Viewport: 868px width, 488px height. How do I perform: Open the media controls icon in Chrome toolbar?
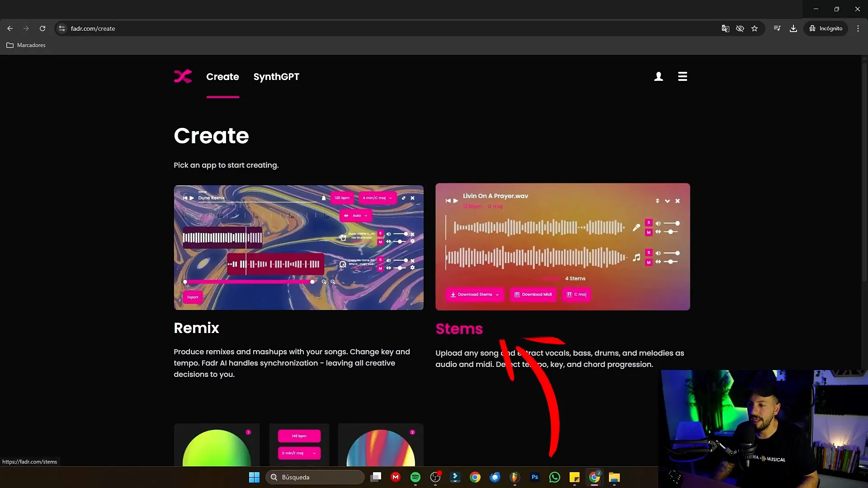tap(777, 28)
